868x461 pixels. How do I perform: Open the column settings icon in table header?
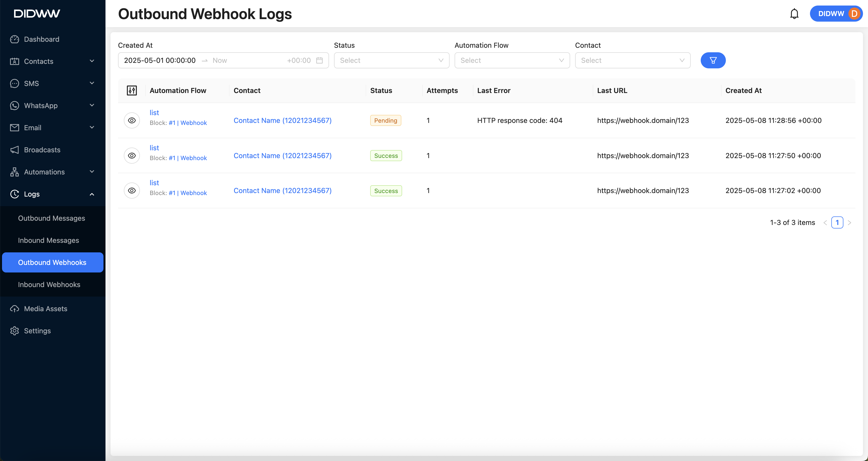[x=132, y=90]
